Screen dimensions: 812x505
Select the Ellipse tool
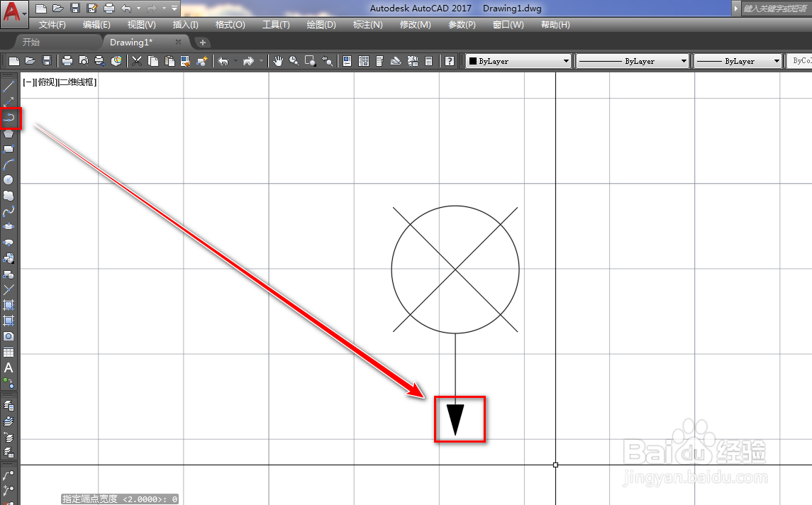9,227
